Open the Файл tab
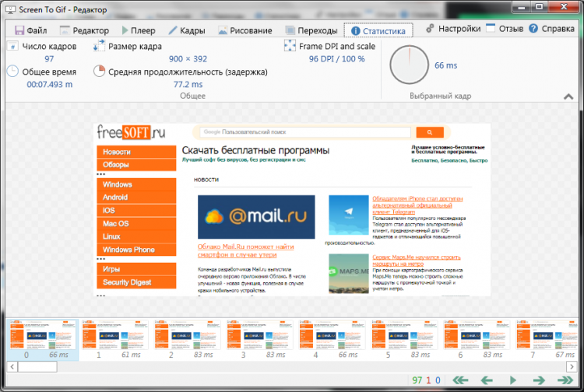584x392 pixels. (31, 30)
